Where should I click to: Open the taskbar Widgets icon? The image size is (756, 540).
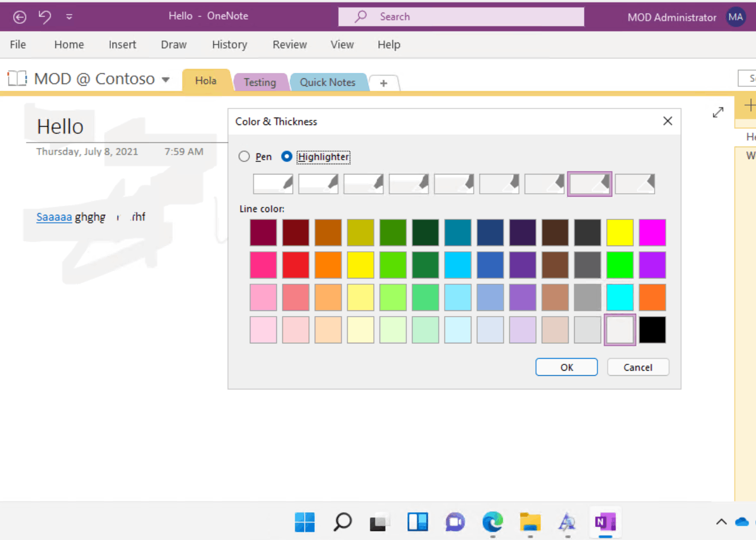click(x=418, y=522)
